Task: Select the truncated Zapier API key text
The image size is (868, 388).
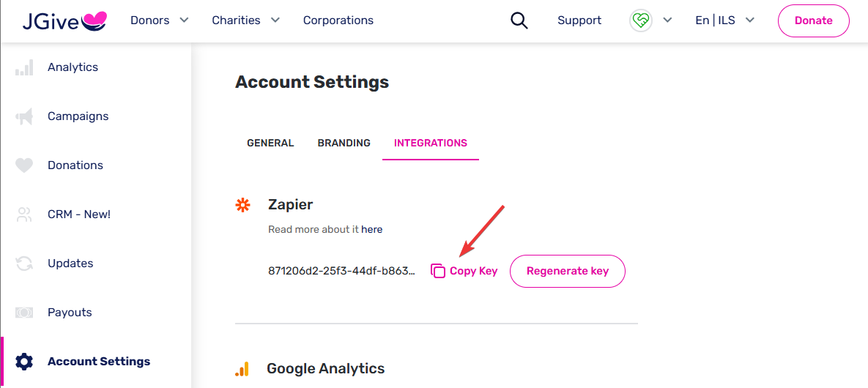Action: [x=341, y=271]
